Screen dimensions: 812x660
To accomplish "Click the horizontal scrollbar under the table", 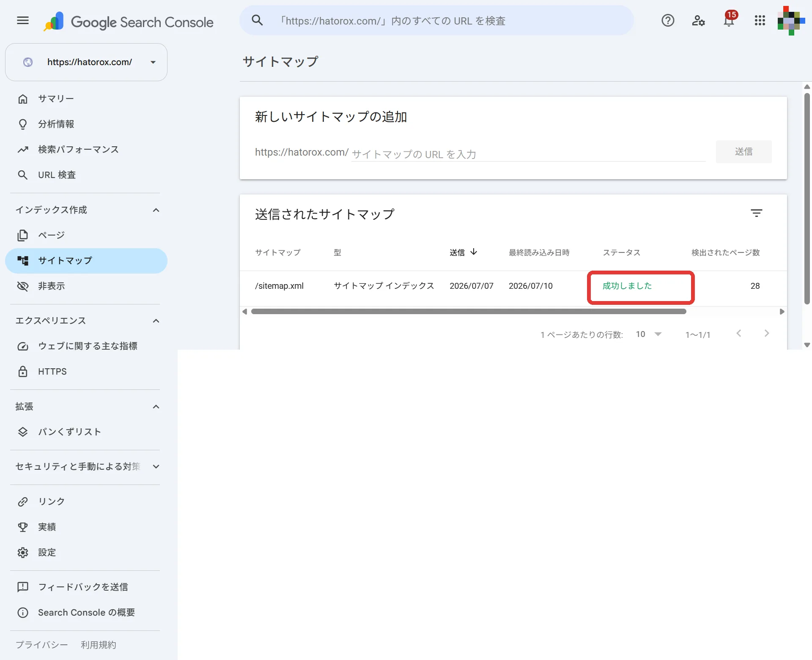I will [469, 312].
